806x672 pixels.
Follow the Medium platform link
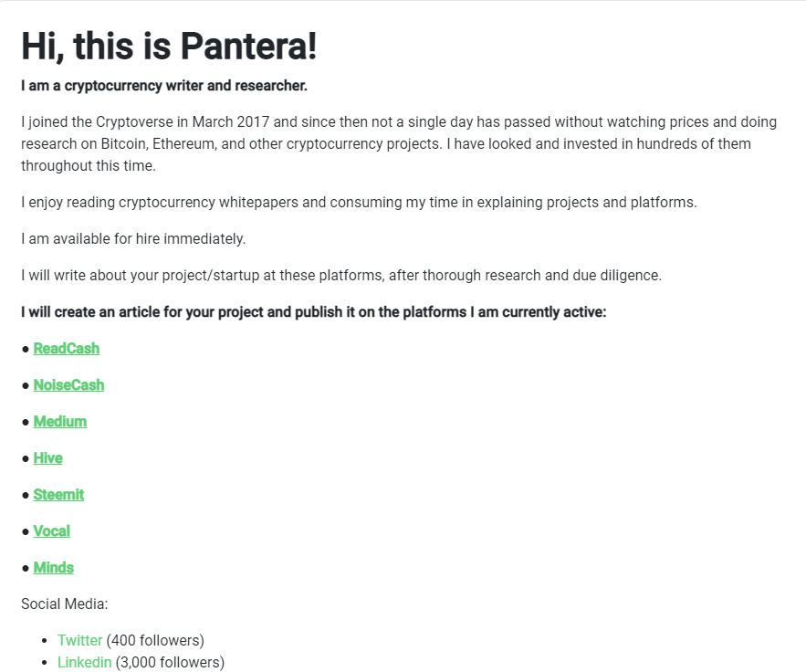60,422
